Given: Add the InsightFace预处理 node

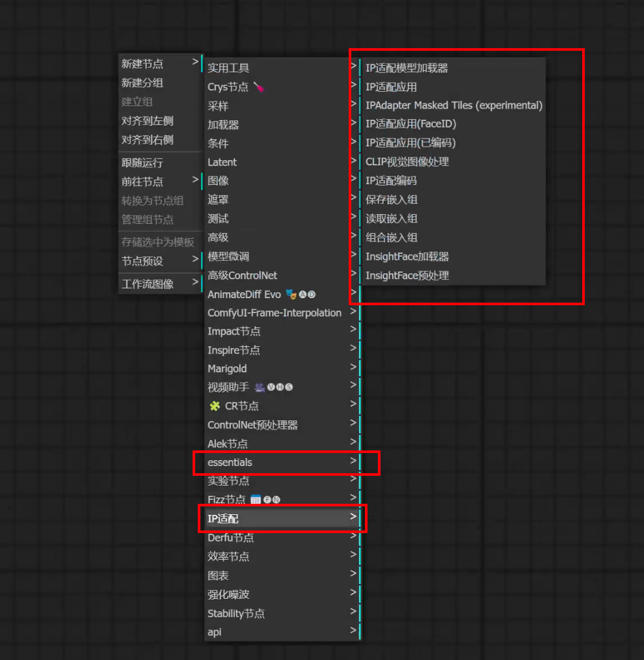Looking at the screenshot, I should click(x=453, y=275).
